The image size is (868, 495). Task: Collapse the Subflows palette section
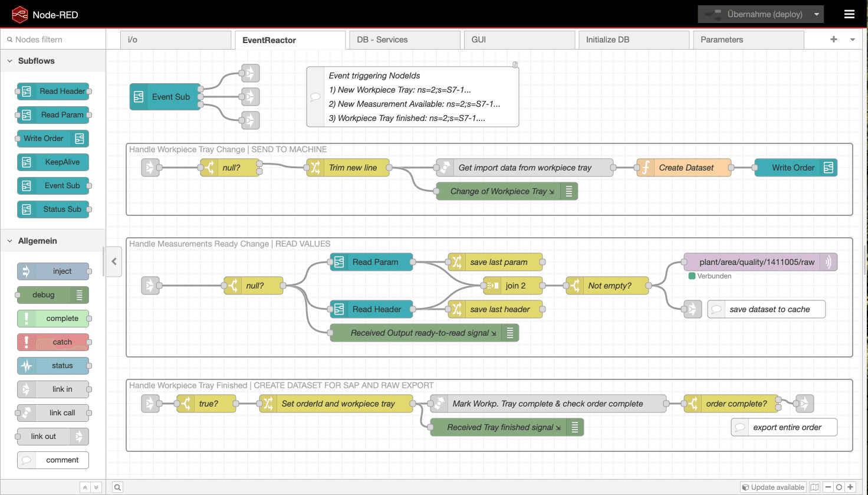[x=9, y=61]
